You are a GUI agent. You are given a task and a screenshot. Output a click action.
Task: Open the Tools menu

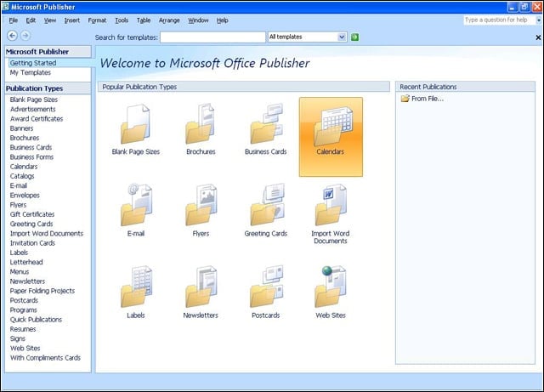click(122, 20)
